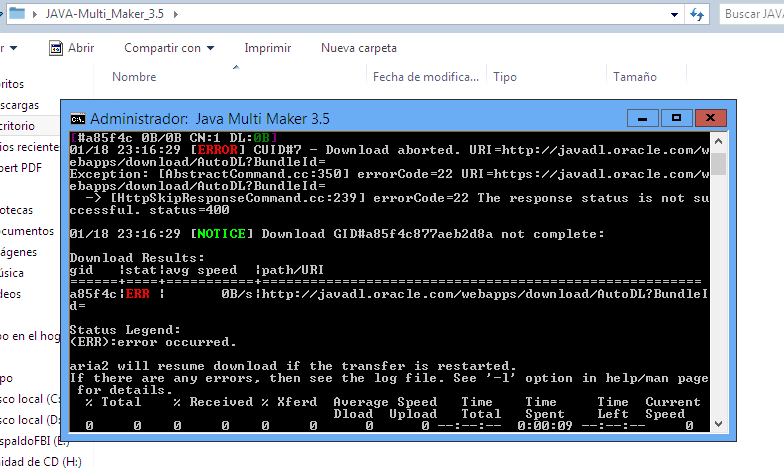Sort files by Nombre column header
The height and width of the screenshot is (468, 784).
tap(134, 77)
